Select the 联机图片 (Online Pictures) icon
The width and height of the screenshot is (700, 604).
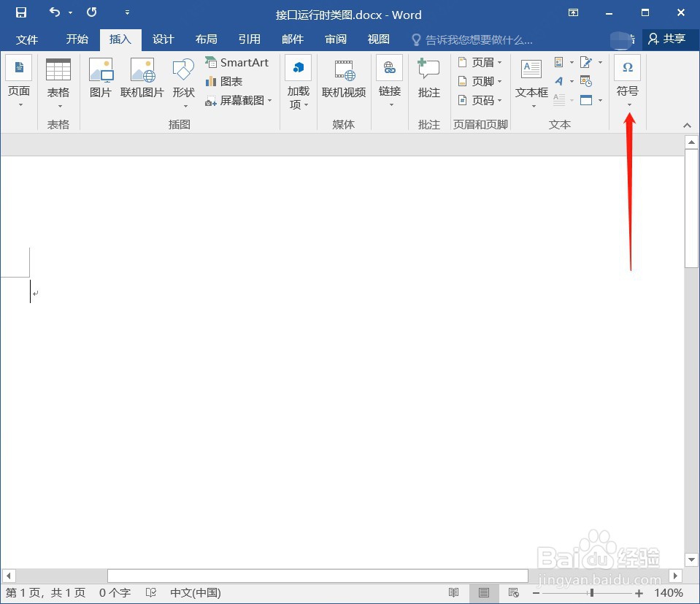click(142, 77)
